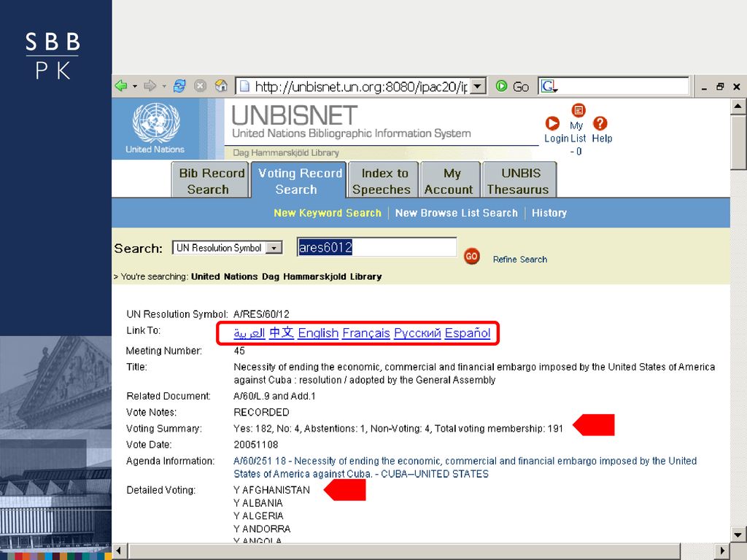Open the Français document link
747x560 pixels.
tap(366, 332)
